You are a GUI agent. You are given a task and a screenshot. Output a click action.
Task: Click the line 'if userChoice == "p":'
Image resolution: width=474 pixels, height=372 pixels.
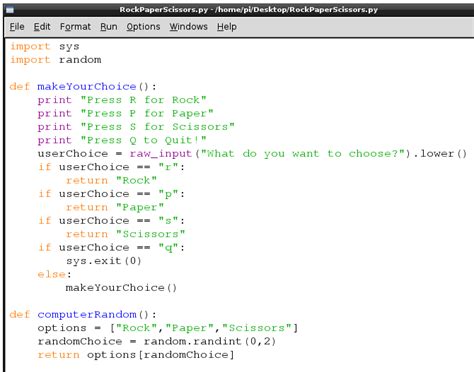tap(111, 194)
